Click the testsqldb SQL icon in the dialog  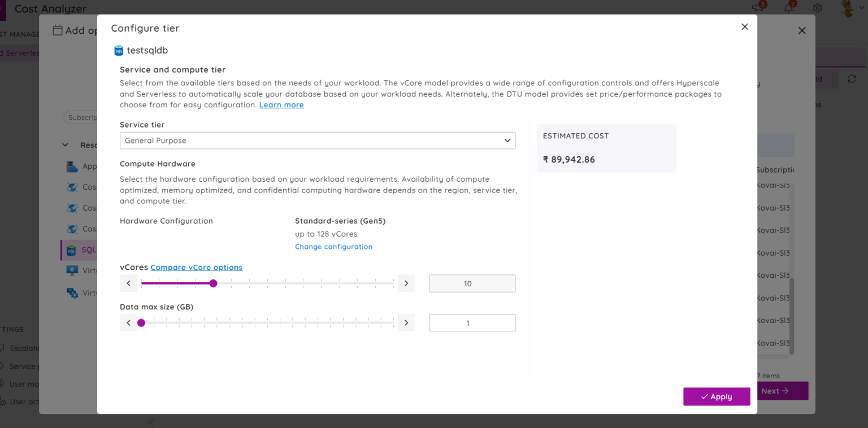pyautogui.click(x=118, y=50)
